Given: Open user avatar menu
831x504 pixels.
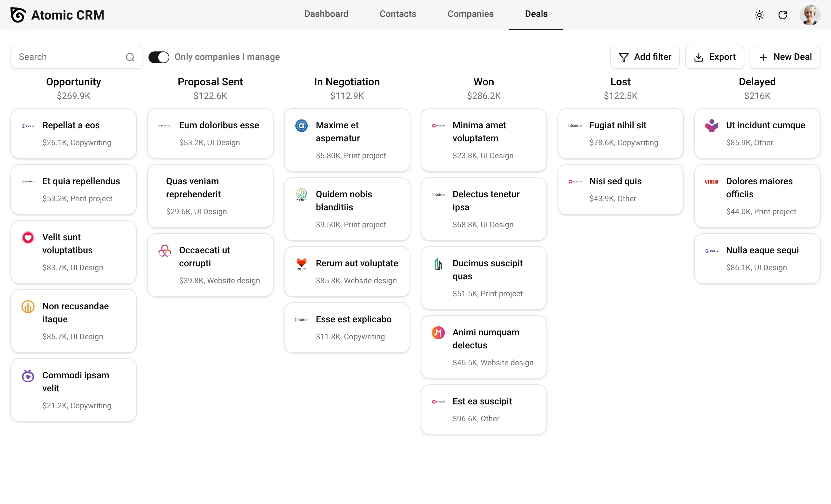Looking at the screenshot, I should click(x=810, y=15).
